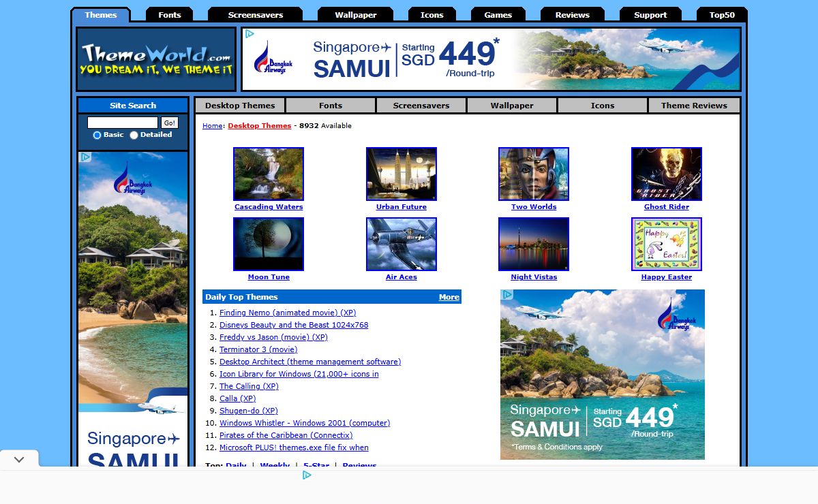Open Pirates of the Caribbean (Connectix) link

(286, 435)
